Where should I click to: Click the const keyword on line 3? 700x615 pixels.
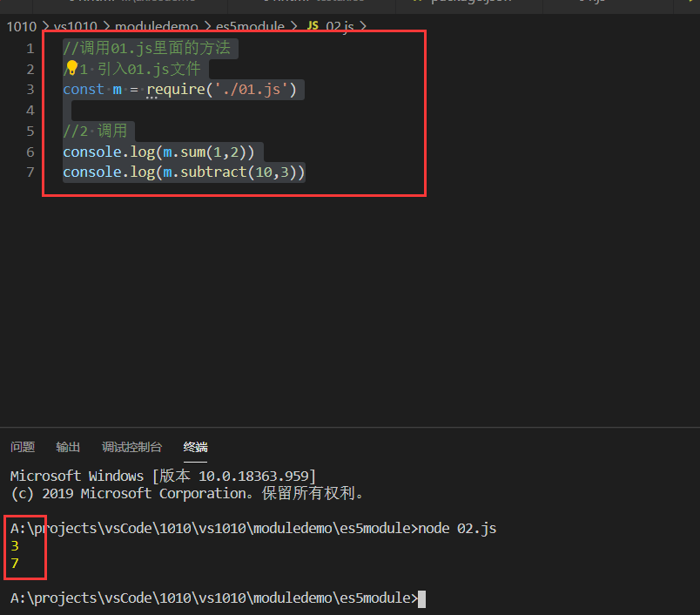(83, 90)
